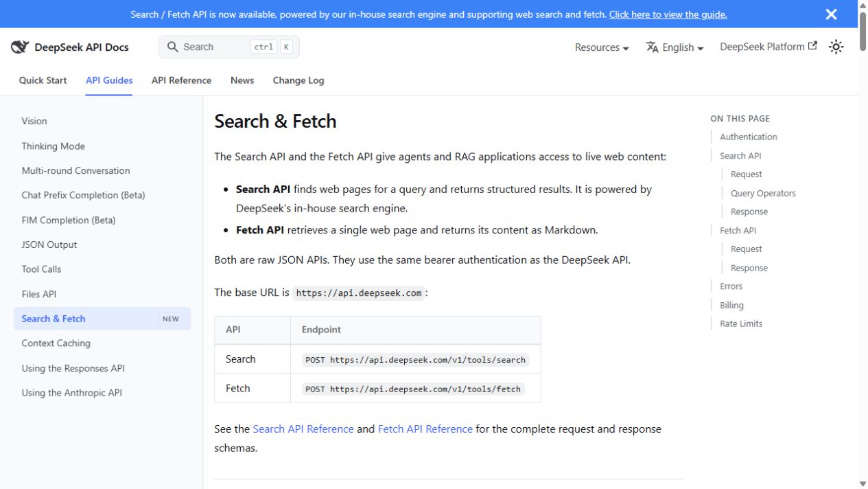The image size is (868, 489).
Task: Jump to Billing section
Action: [x=731, y=305]
